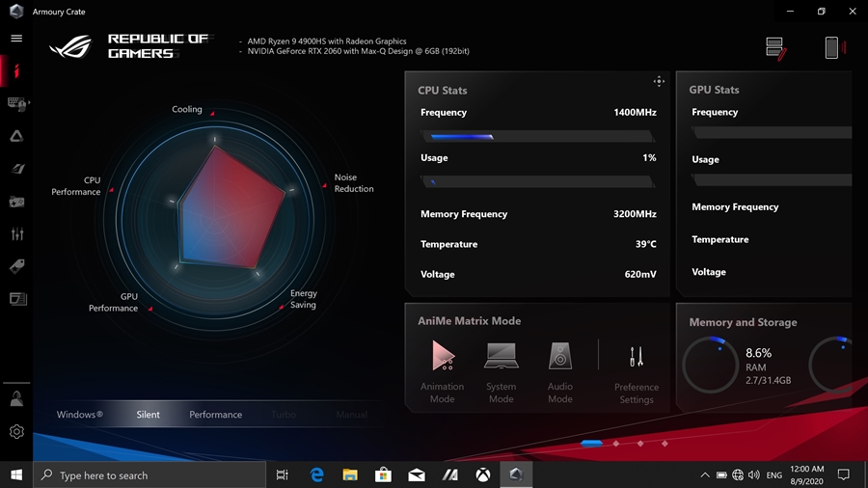The height and width of the screenshot is (488, 868).
Task: Select the Turbo operating mode
Action: 284,415
